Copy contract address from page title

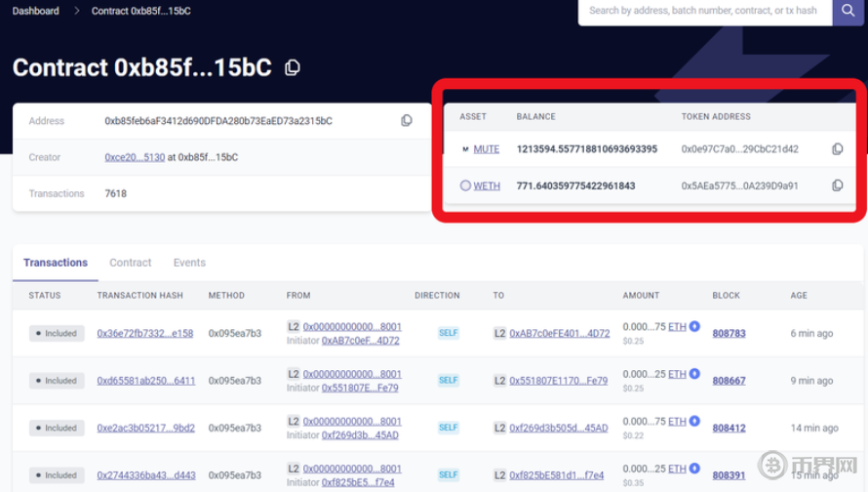(x=292, y=67)
